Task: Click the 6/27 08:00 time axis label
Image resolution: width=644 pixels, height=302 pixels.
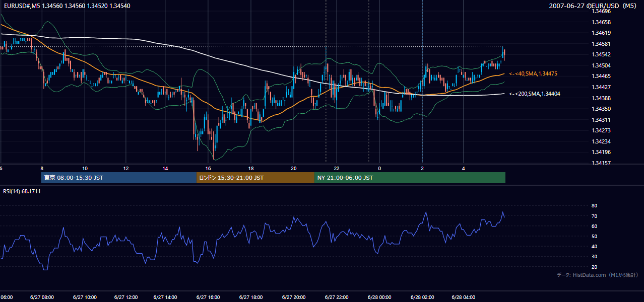Action: point(42,297)
